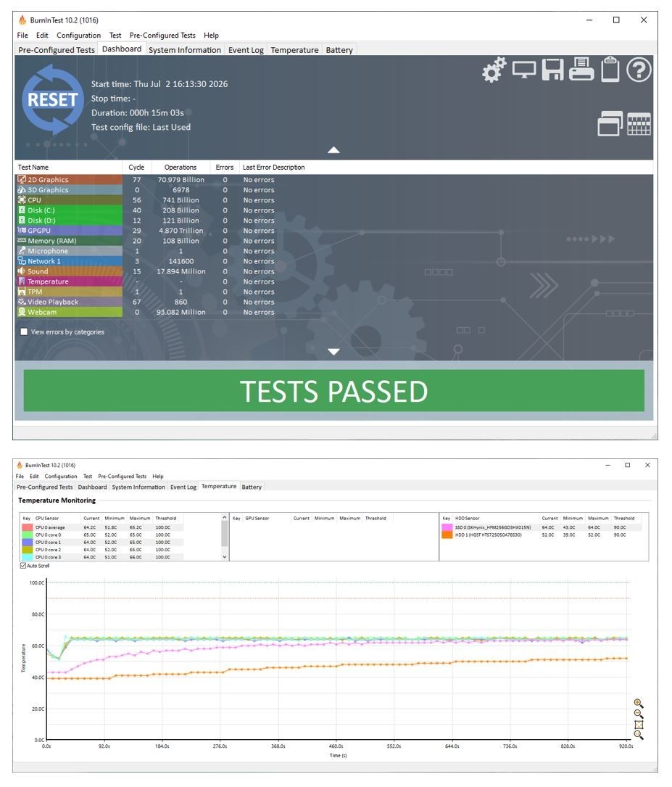Open the Test menu in top window
The image size is (672, 787).
pos(115,35)
